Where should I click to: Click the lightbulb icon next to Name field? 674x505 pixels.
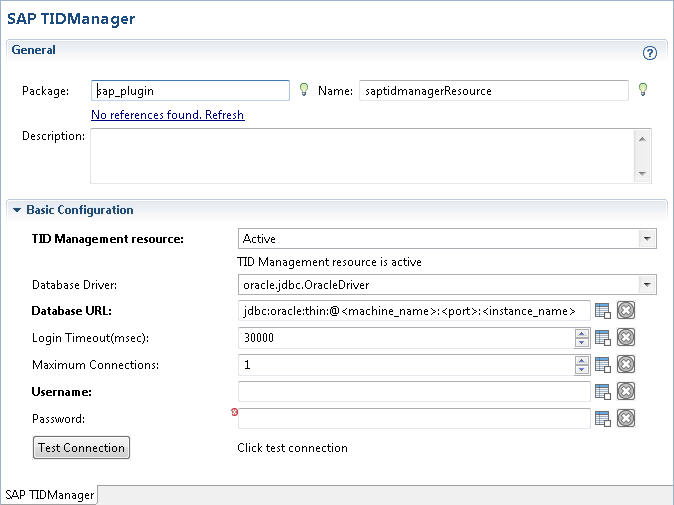pos(642,90)
